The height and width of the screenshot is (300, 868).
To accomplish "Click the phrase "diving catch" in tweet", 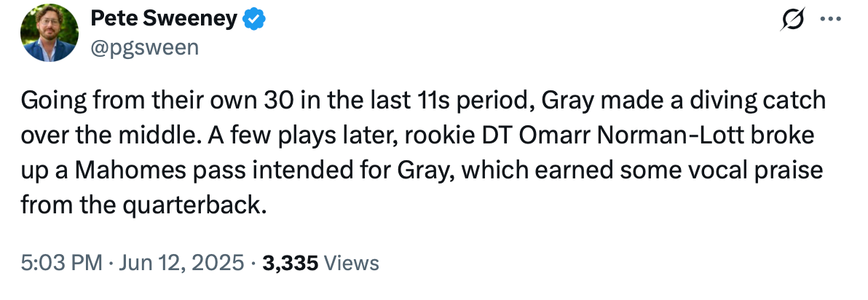I will pyautogui.click(x=762, y=101).
